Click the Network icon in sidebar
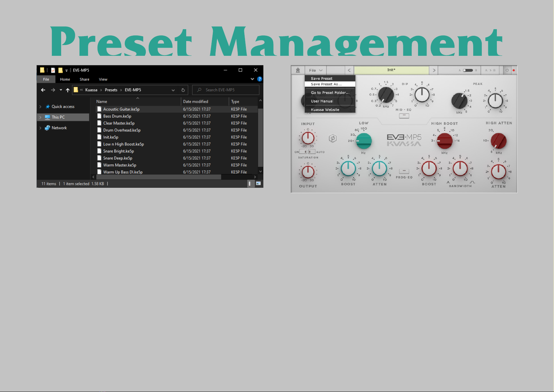Screen dimensions: 554x392 point(47,128)
